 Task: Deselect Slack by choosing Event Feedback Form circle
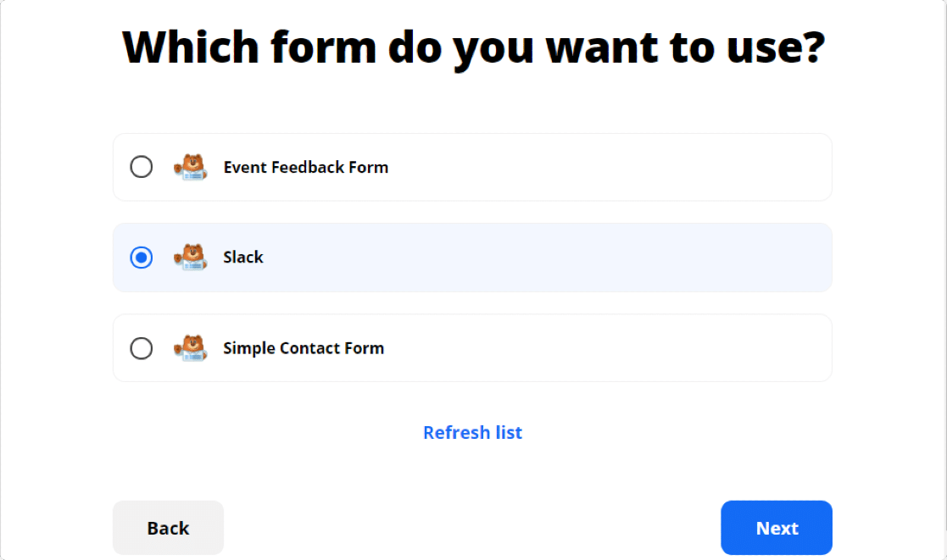tap(142, 167)
